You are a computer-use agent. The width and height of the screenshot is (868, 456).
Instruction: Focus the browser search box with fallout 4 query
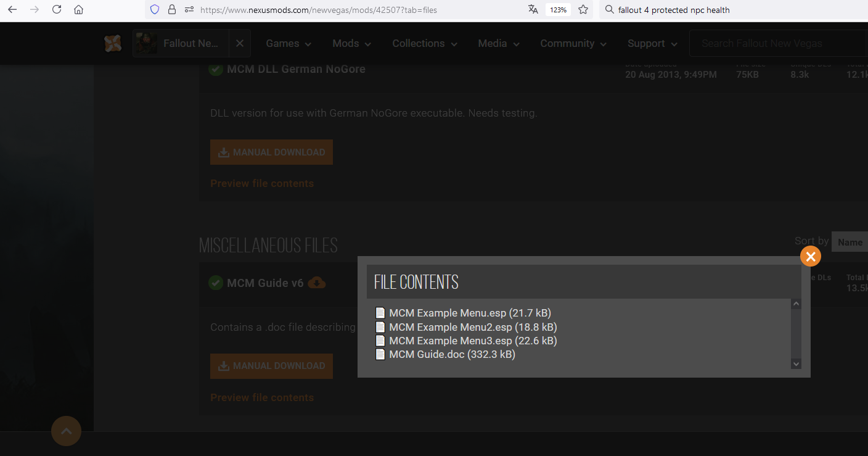click(x=734, y=10)
